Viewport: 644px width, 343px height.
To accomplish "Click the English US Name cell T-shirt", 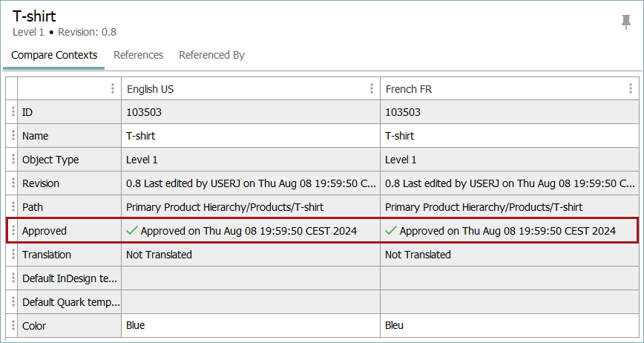I will (141, 136).
